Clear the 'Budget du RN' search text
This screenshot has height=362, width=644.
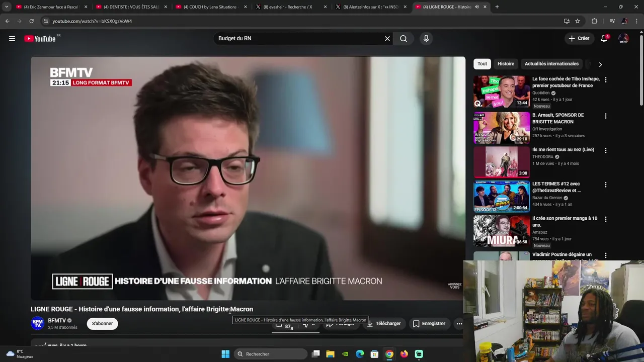[387, 39]
